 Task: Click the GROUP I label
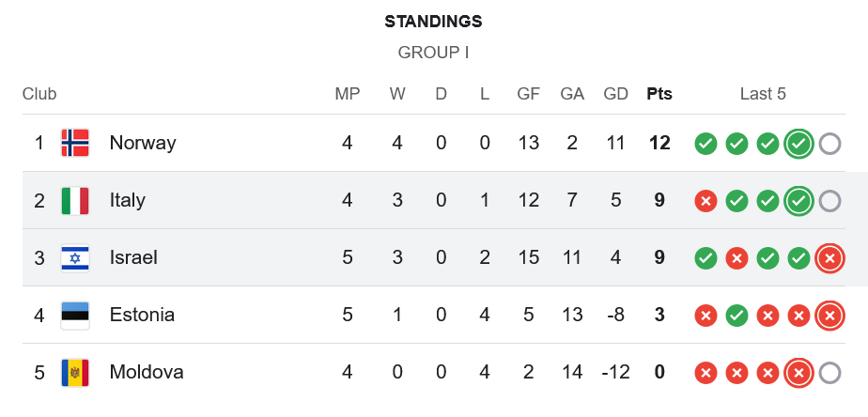433,53
